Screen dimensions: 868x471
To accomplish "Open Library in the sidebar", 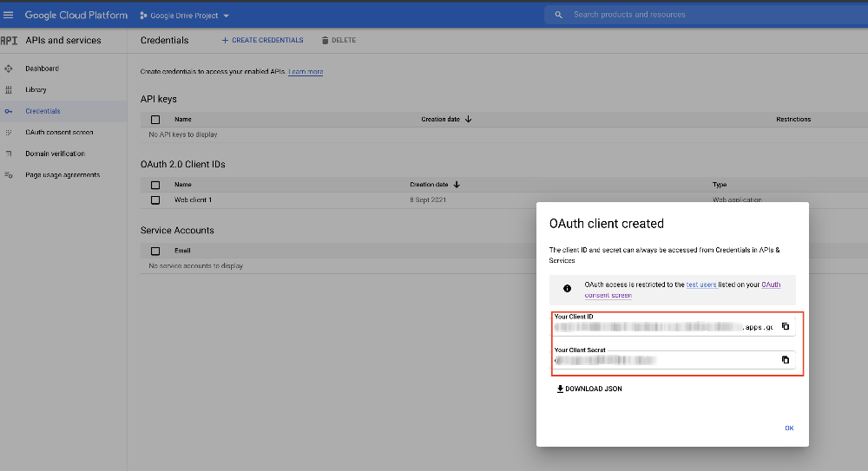I will pyautogui.click(x=36, y=89).
